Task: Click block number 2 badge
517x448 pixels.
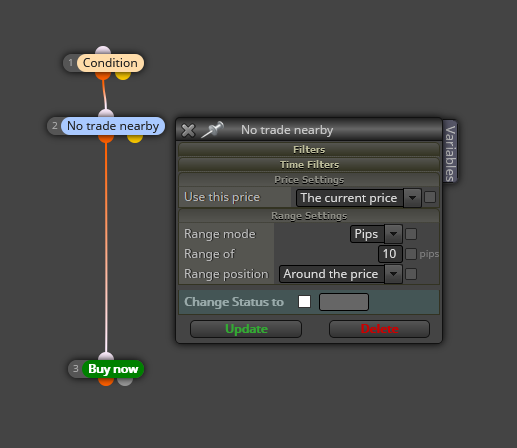Action: (55, 126)
